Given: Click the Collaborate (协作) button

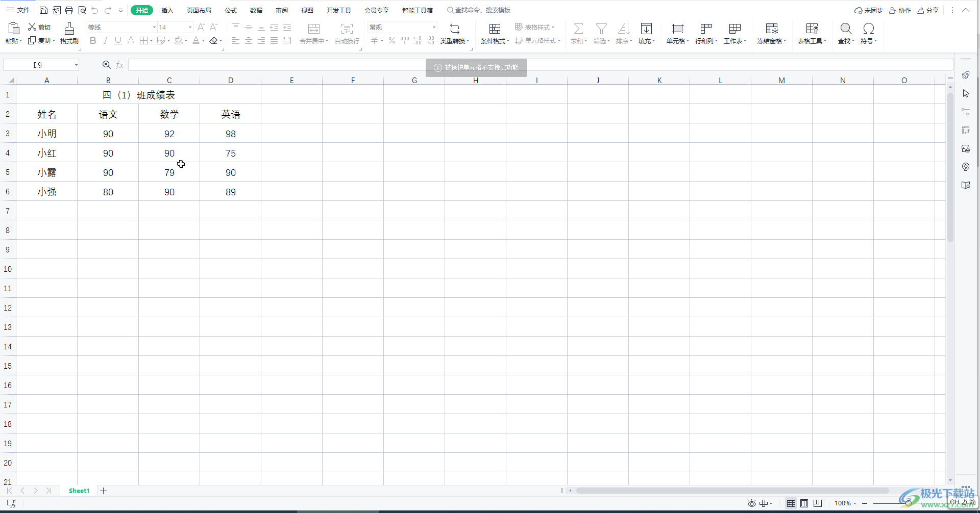Looking at the screenshot, I should 900,10.
